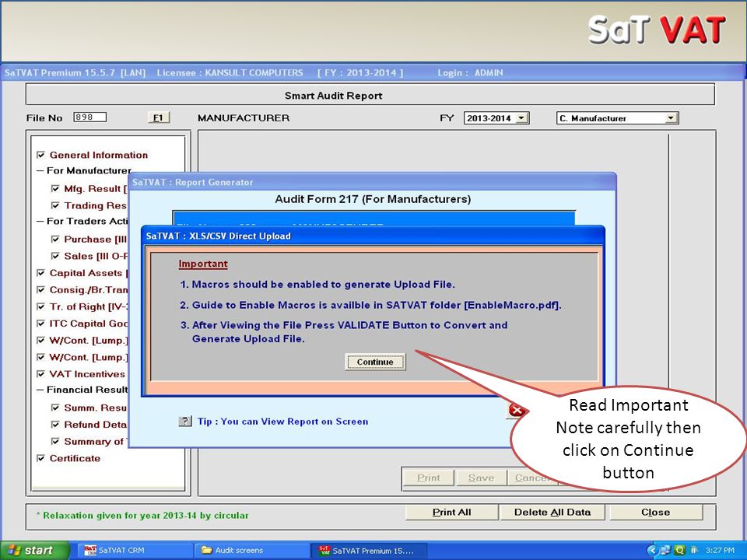Click the Smart Audit Report title bar
Screen dimensions: 747x560
pyautogui.click(x=370, y=95)
